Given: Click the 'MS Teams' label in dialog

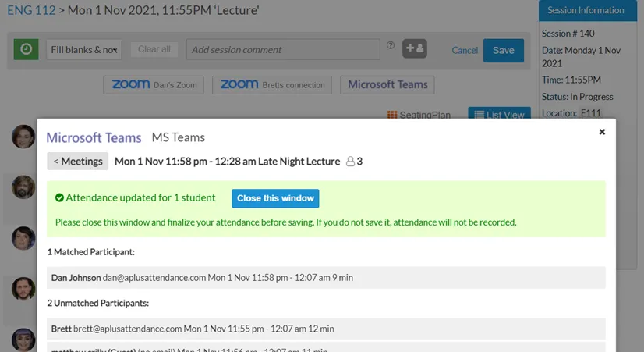Looking at the screenshot, I should point(179,137).
